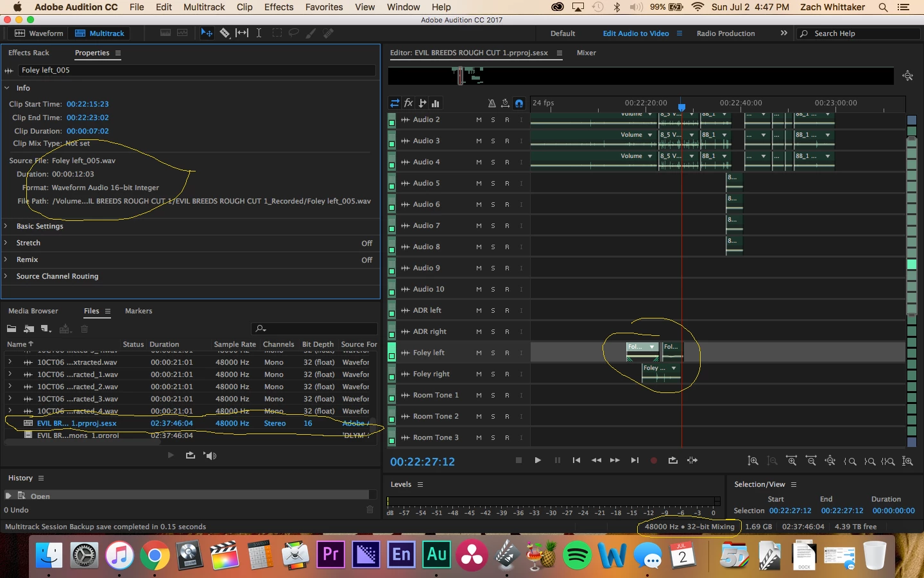Click Zoom Out Full icon
Image resolution: width=924 pixels, height=578 pixels.
click(830, 461)
